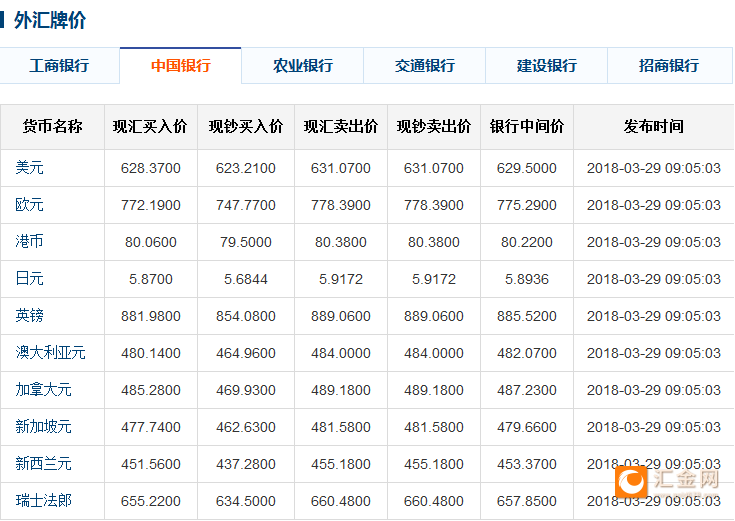Screen dimensions: 735x521
Task: Select the value 487.2300 in 加拿大元 row
Action: pyautogui.click(x=527, y=391)
